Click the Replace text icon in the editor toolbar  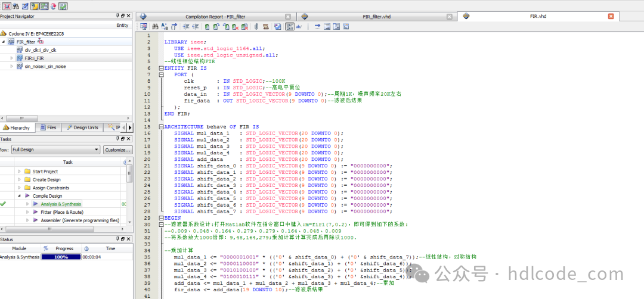tap(165, 27)
